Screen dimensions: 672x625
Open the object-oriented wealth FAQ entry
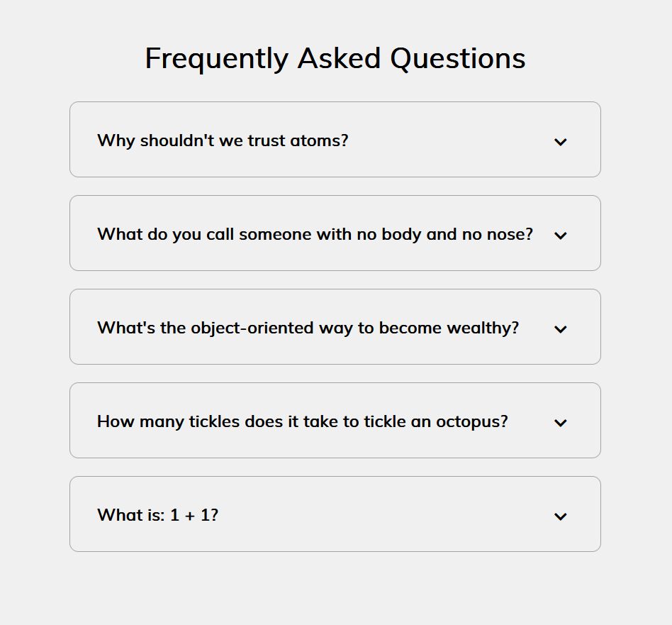coord(308,328)
